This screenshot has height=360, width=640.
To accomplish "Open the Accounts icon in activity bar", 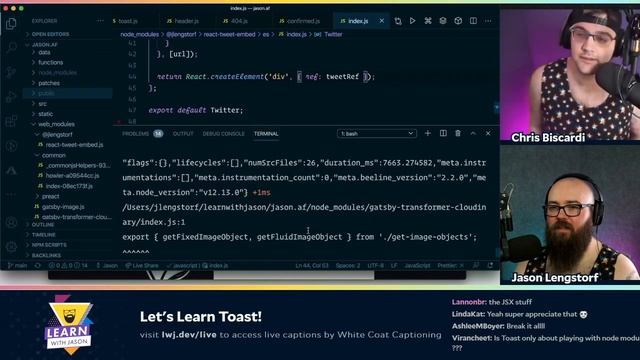I will pyautogui.click(x=11, y=222).
